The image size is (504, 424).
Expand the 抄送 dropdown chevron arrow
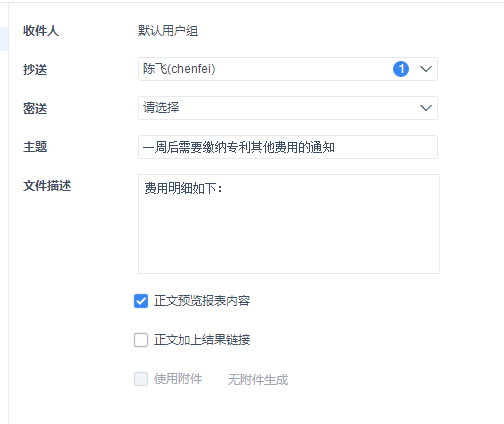tap(426, 69)
